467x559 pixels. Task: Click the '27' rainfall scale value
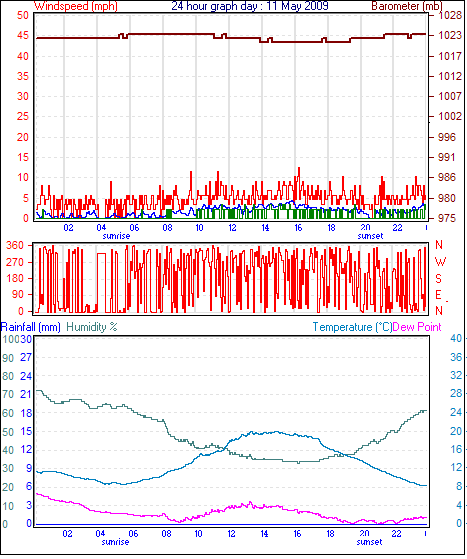point(26,358)
